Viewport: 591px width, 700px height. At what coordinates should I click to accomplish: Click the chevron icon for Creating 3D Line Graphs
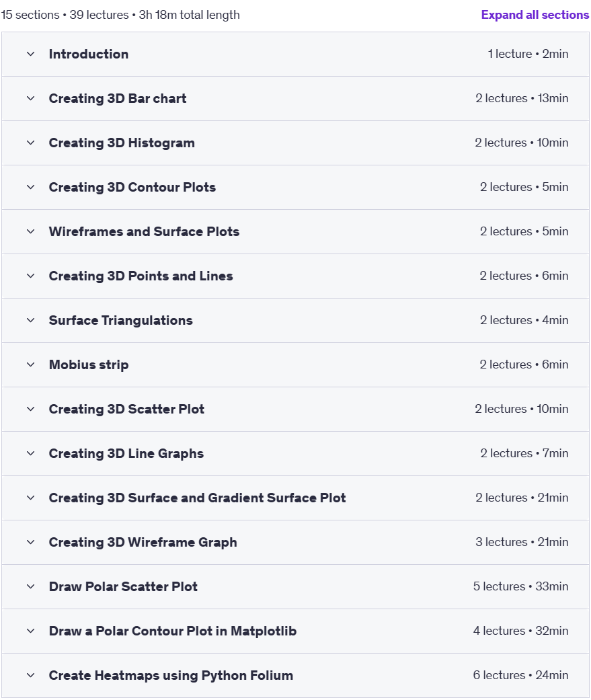30,454
